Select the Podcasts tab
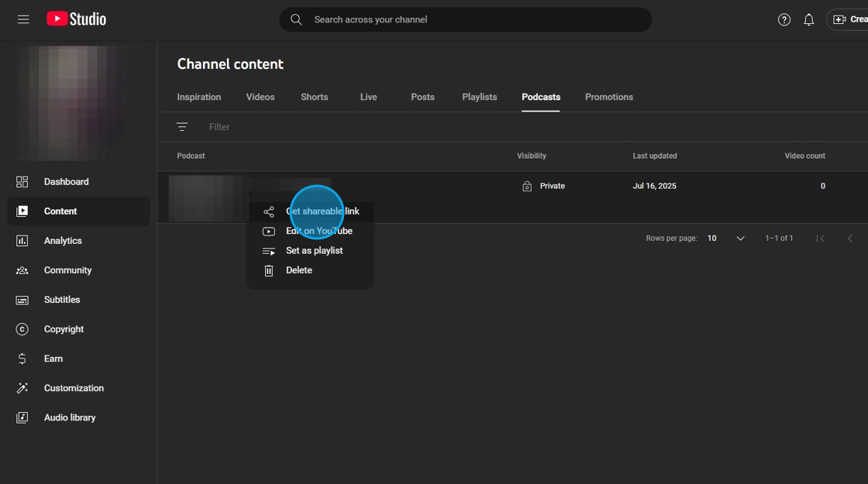The image size is (868, 484). (x=541, y=97)
